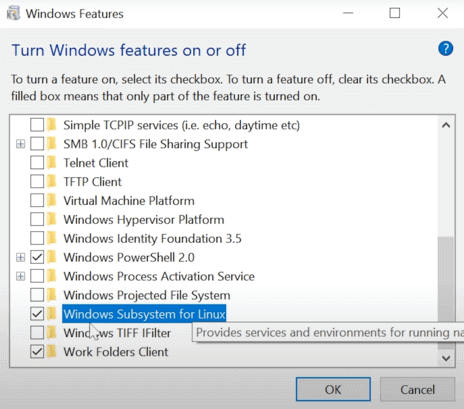464x409 pixels.
Task: Click folder icon beside Windows Identity Foundation 3.5
Action: [x=51, y=238]
